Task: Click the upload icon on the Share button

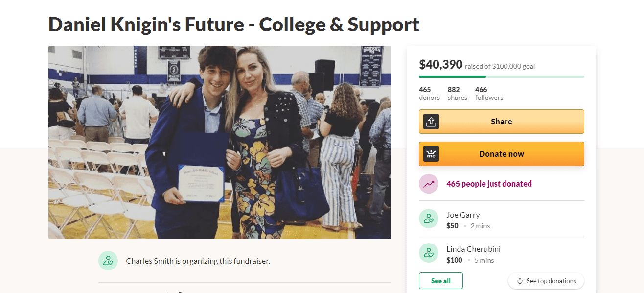Action: click(431, 122)
